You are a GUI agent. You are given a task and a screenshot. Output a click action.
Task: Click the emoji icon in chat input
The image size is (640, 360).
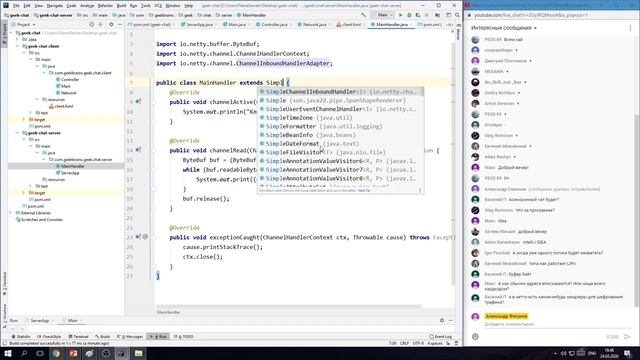coord(475,337)
